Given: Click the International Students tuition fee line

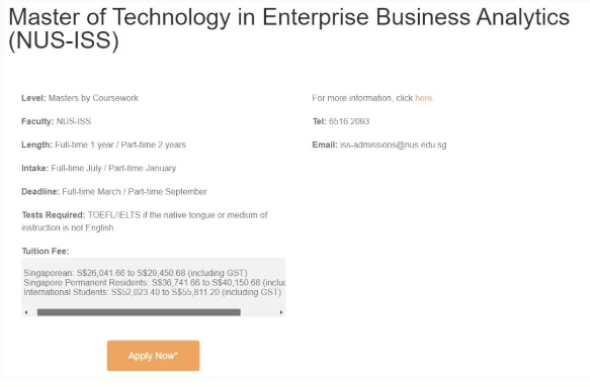Looking at the screenshot, I should [x=152, y=292].
